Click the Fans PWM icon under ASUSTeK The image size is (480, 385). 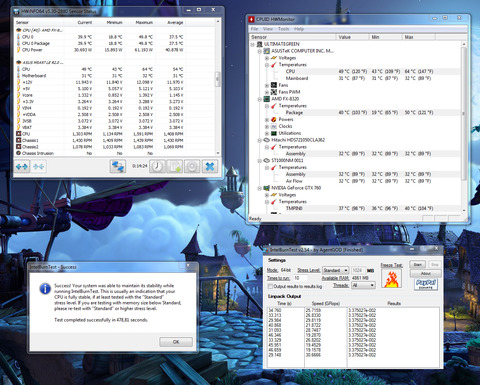274,92
